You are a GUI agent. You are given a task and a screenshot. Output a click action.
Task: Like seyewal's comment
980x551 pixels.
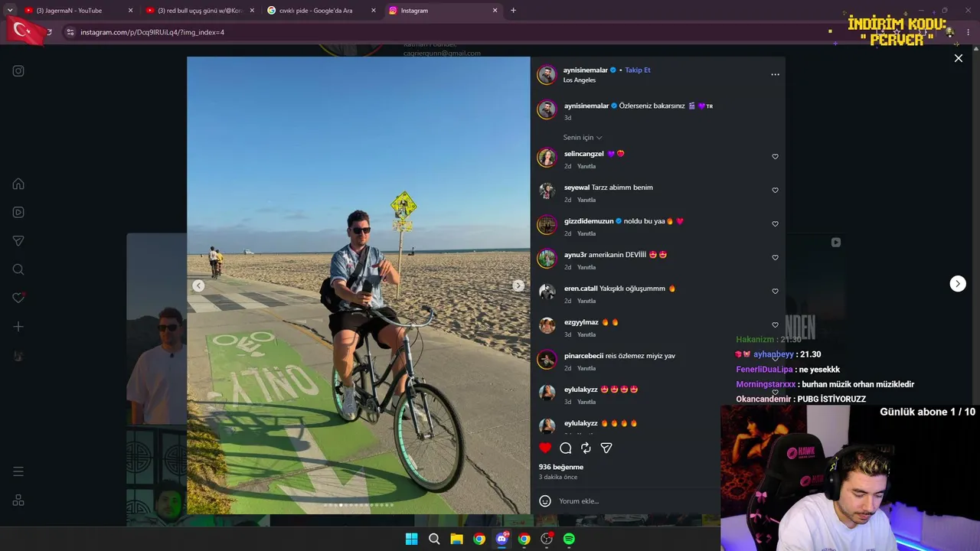click(x=775, y=191)
